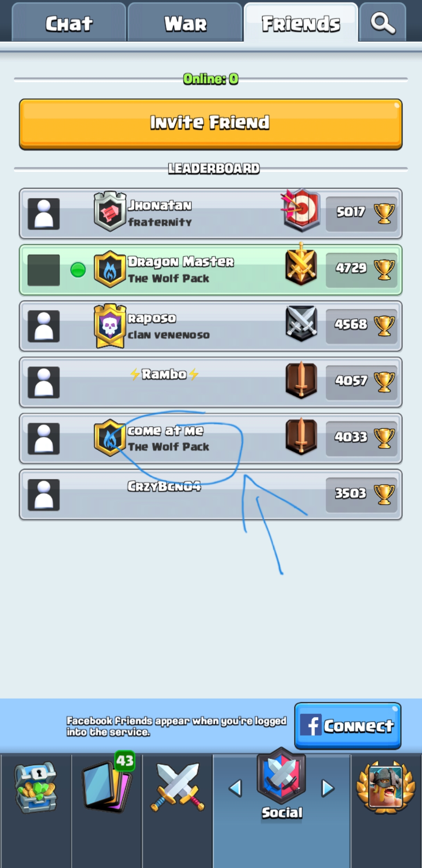This screenshot has height=868, width=422.
Task: Tap the Invite Friend button
Action: point(211,124)
